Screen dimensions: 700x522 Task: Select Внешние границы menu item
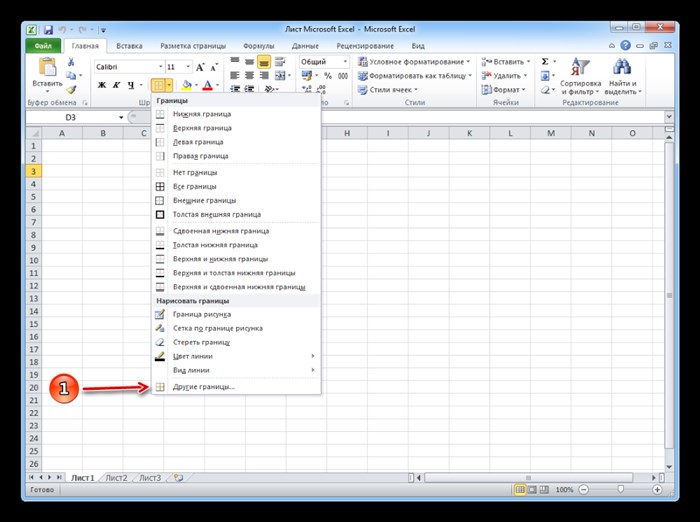tap(236, 200)
